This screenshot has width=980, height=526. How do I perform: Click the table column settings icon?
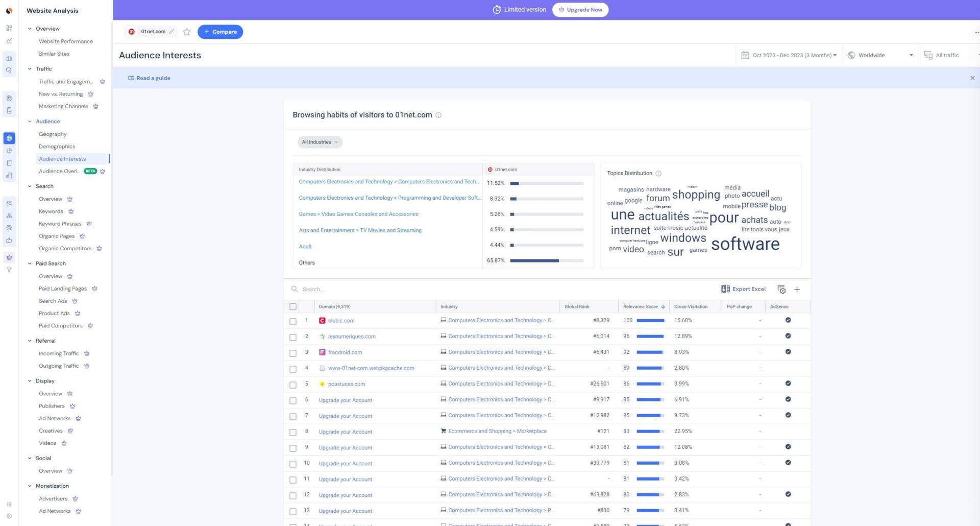781,290
